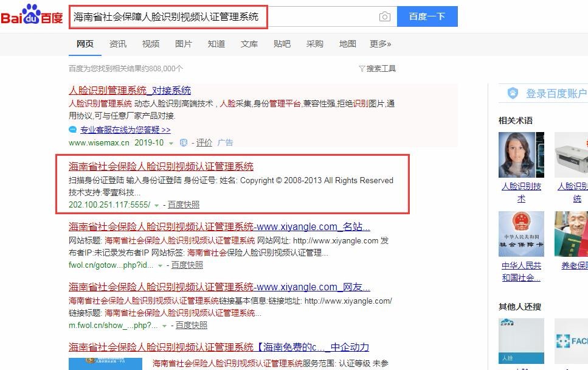588x370 pixels.
Task: Expand dropdown arrow beside 202.100.251.117:5555/
Action: tap(157, 205)
